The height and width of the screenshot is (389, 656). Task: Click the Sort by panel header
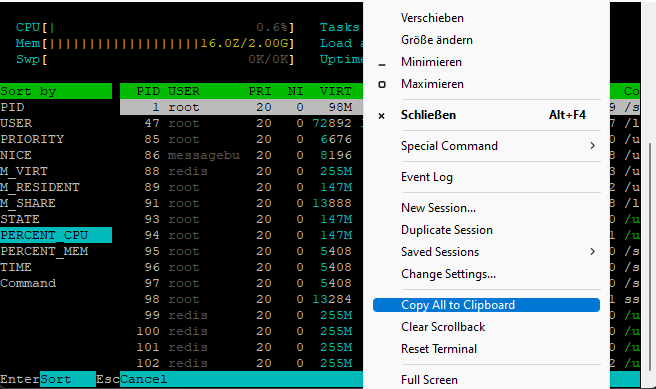56,91
